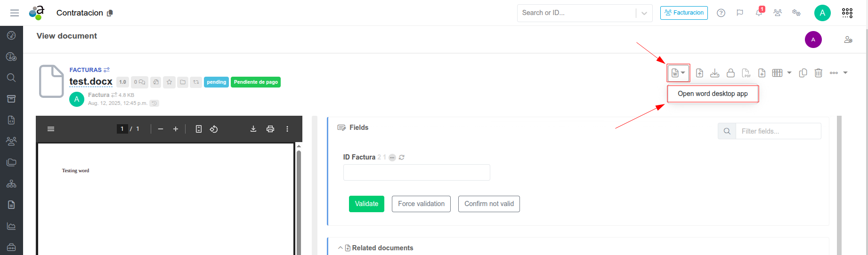Viewport: 868px width, 255px height.
Task: Print the PDF from viewer toolbar
Action: tap(270, 129)
